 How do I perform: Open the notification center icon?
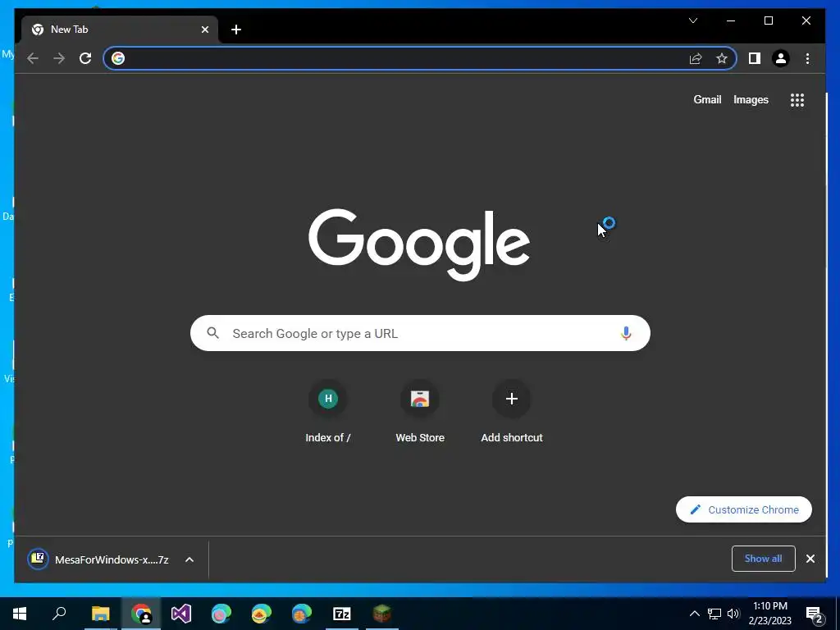click(x=815, y=614)
